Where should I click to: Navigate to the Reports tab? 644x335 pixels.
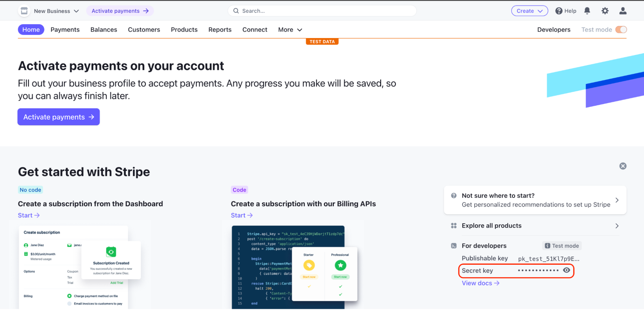(220, 30)
